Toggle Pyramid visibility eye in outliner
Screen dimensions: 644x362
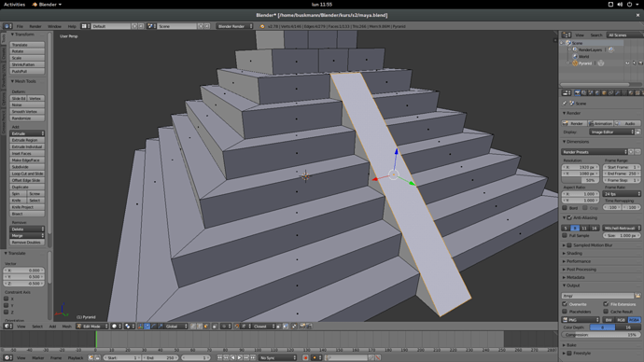(627, 63)
